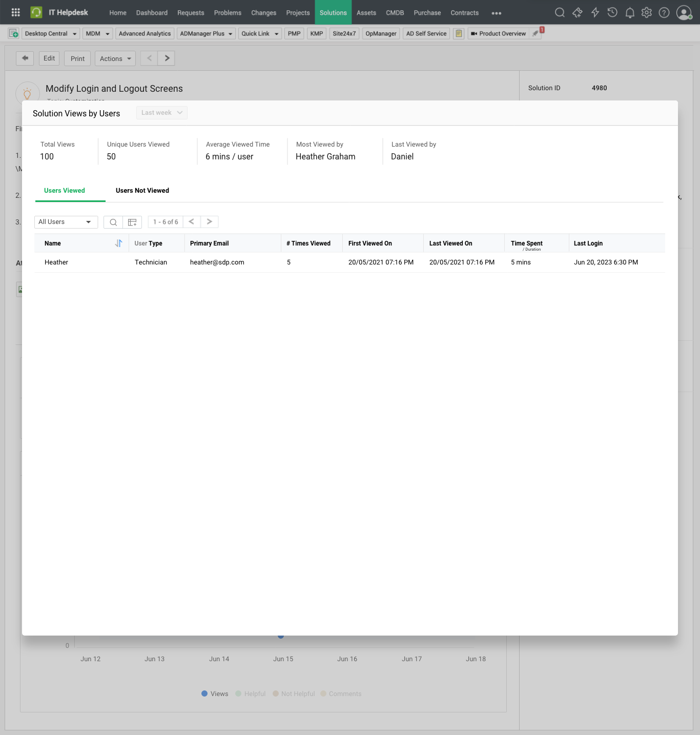Click the Print button
The height and width of the screenshot is (735, 700).
[77, 58]
